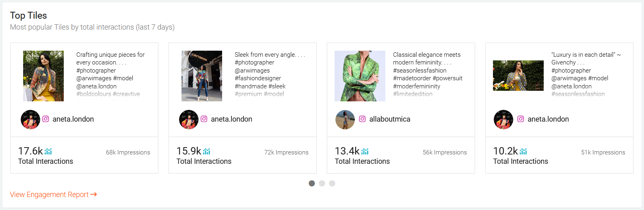Go to the second carousel page dot
This screenshot has width=644, height=210.
click(322, 183)
